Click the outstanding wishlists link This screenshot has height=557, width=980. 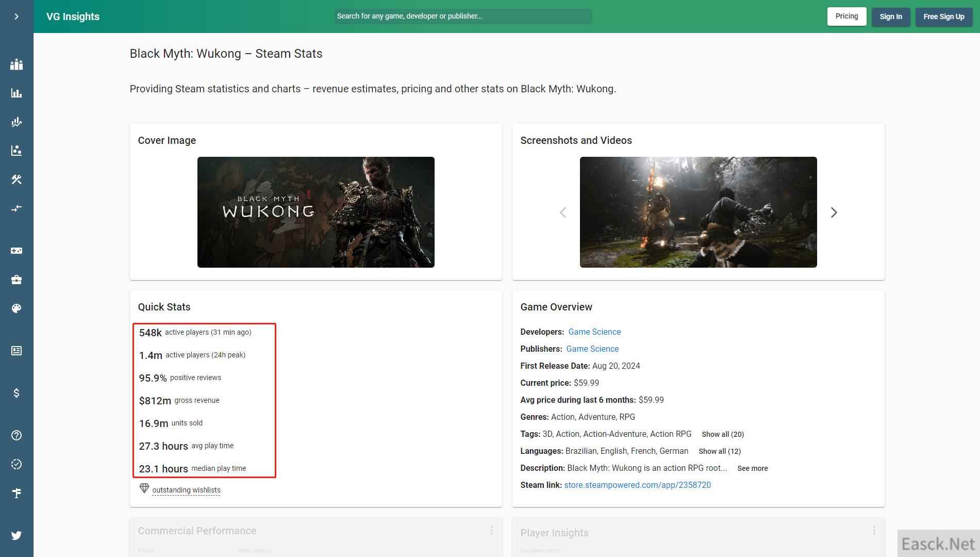click(186, 490)
